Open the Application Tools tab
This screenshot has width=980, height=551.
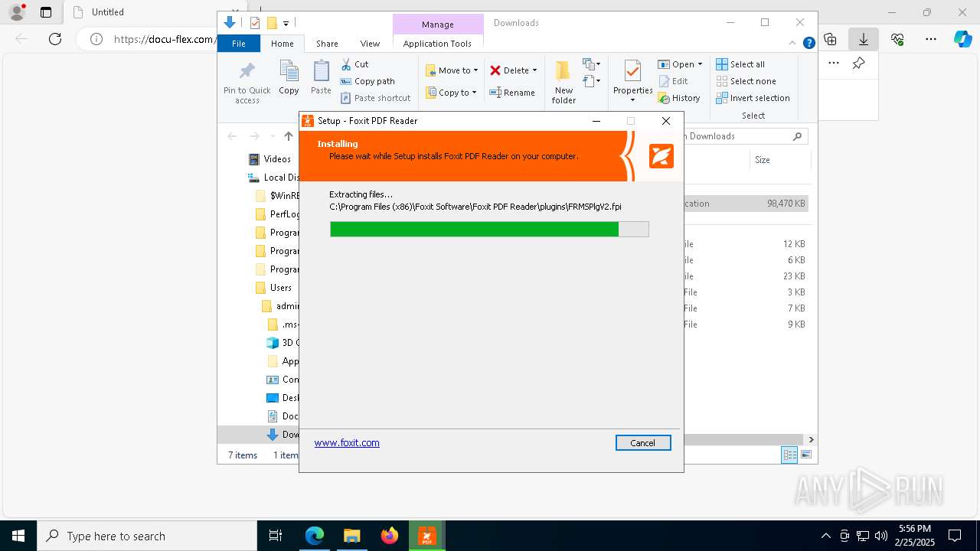pos(437,44)
